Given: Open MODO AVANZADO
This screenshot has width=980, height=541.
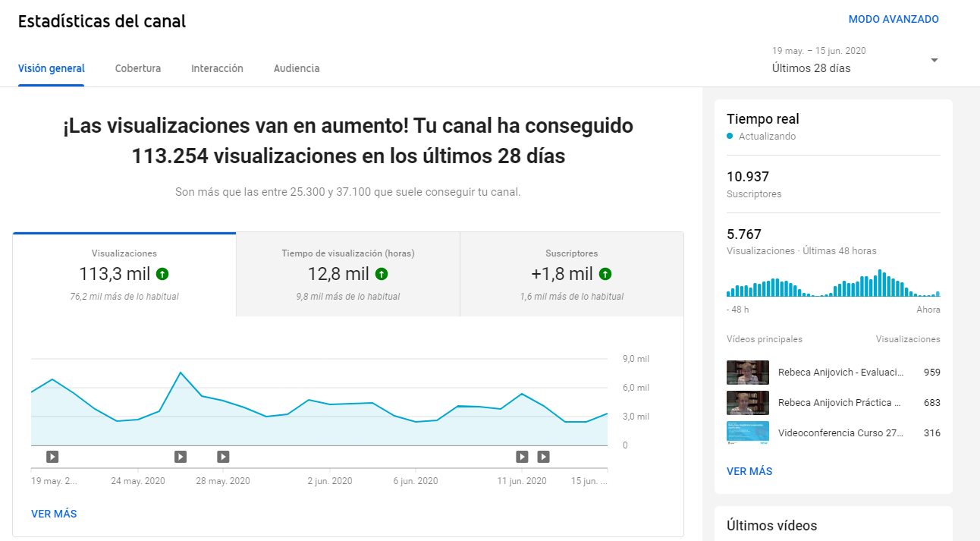Looking at the screenshot, I should click(x=894, y=19).
